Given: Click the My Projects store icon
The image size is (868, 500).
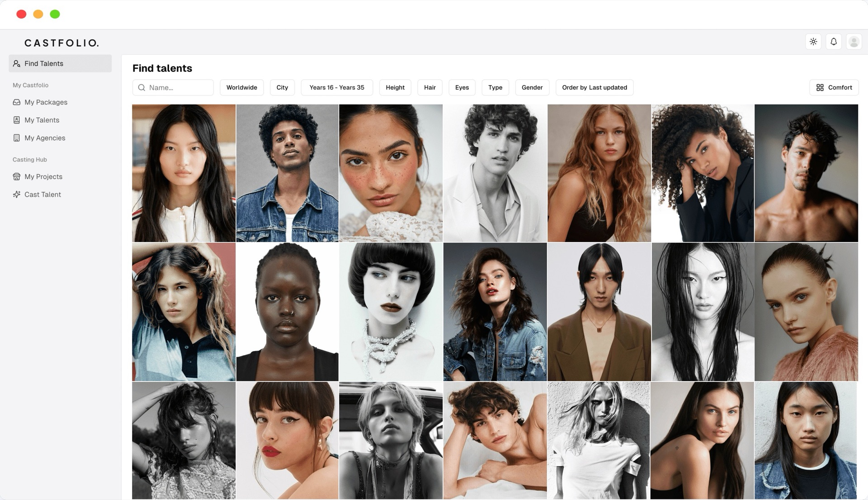Looking at the screenshot, I should click(x=17, y=176).
